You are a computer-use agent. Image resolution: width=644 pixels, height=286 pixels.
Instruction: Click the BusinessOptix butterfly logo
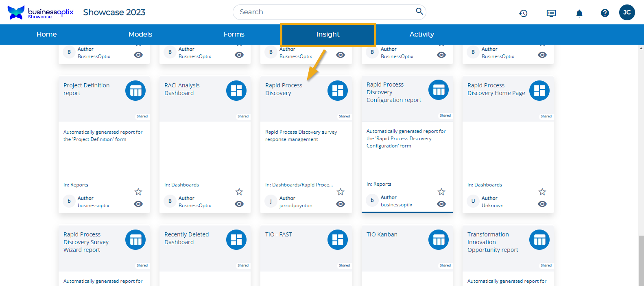16,12
